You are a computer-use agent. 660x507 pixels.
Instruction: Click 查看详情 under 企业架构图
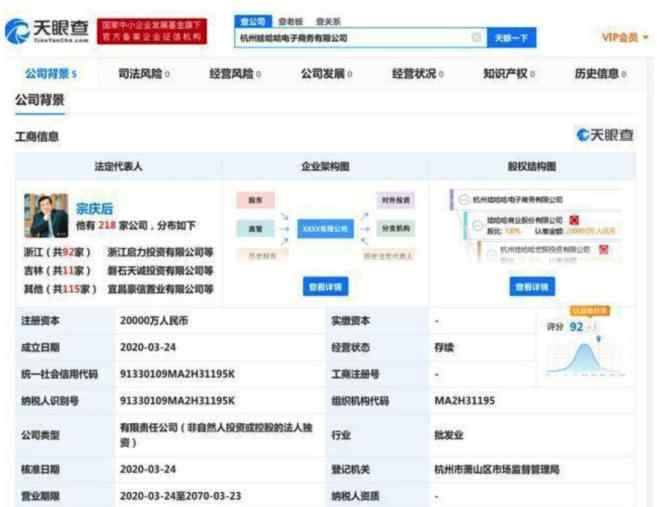pyautogui.click(x=325, y=287)
